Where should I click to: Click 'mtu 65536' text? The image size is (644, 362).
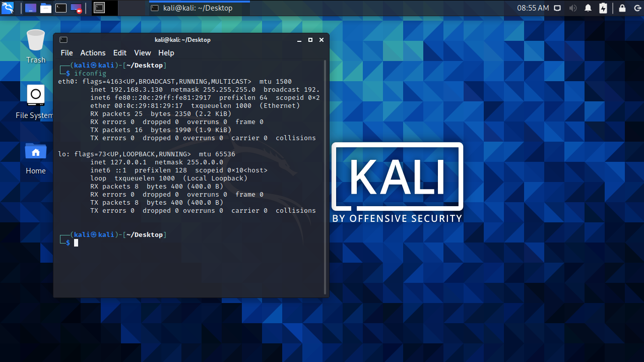coord(217,154)
